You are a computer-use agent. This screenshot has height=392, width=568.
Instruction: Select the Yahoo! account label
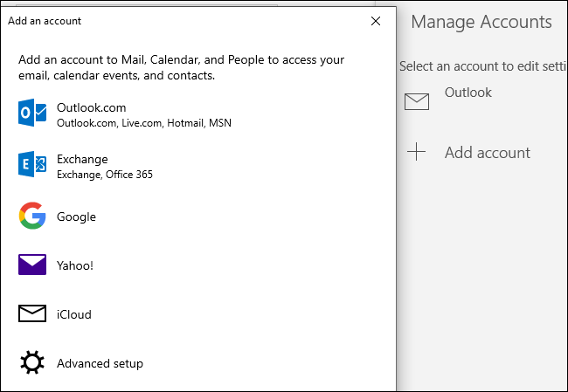[75, 265]
